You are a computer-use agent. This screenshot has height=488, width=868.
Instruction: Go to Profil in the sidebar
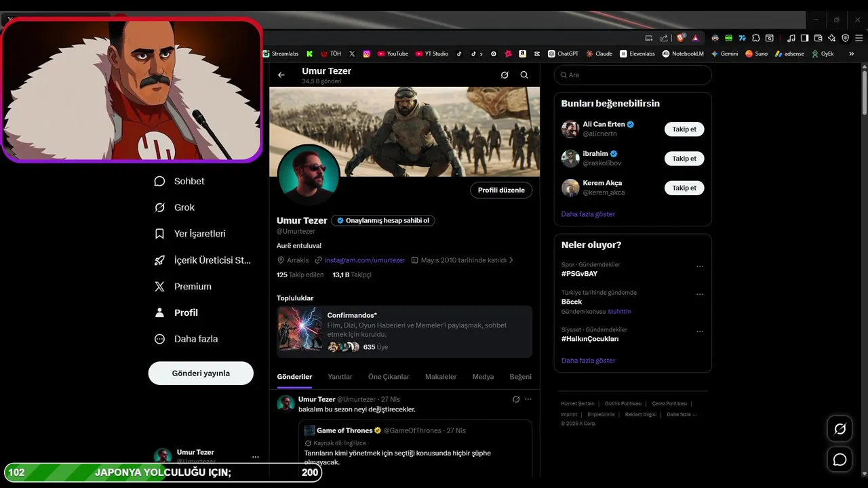click(x=176, y=312)
